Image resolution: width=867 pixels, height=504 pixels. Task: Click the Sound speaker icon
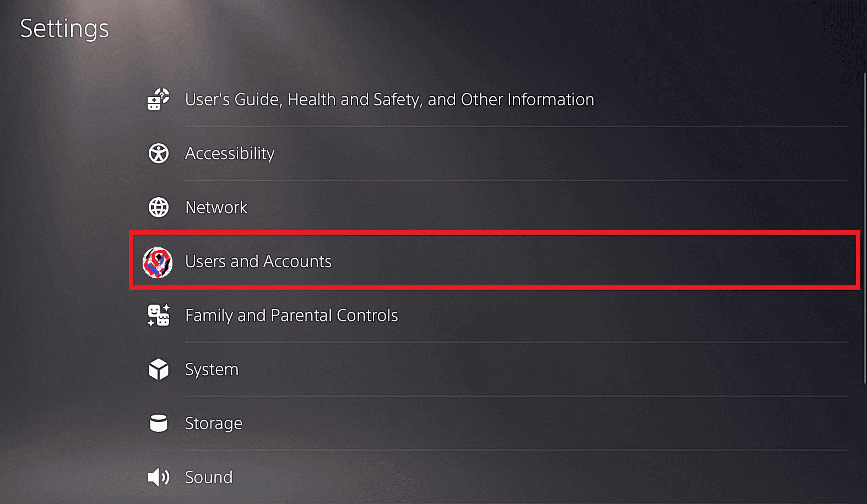coord(158,477)
